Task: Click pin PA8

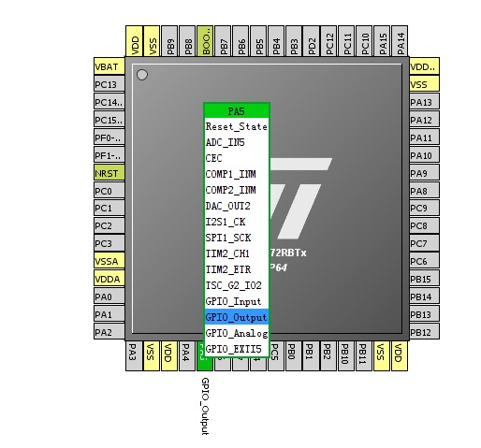Action: point(424,191)
